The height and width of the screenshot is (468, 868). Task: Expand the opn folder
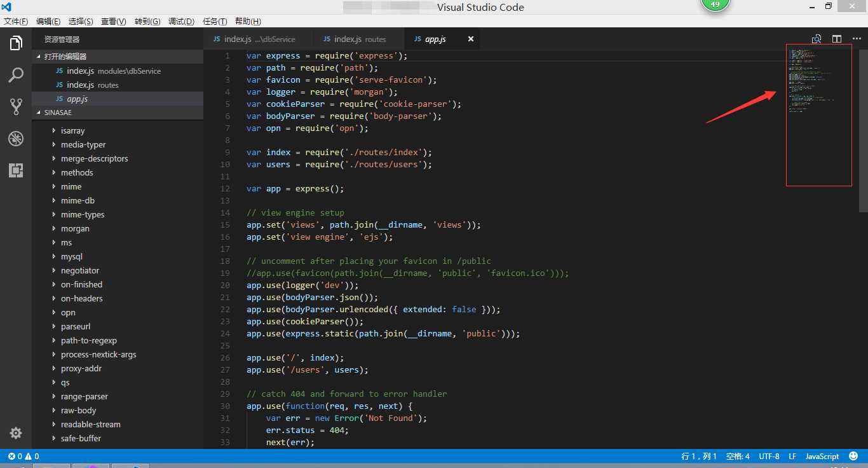(x=118, y=312)
